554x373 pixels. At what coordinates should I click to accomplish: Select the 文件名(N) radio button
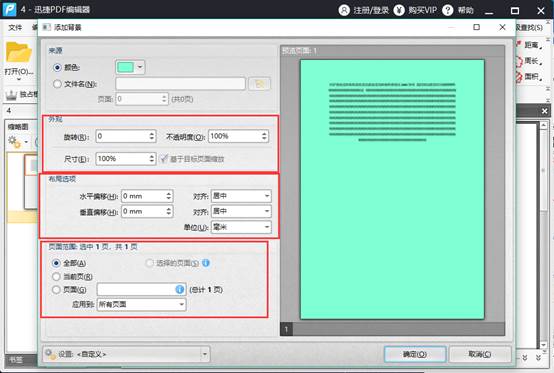pos(57,84)
